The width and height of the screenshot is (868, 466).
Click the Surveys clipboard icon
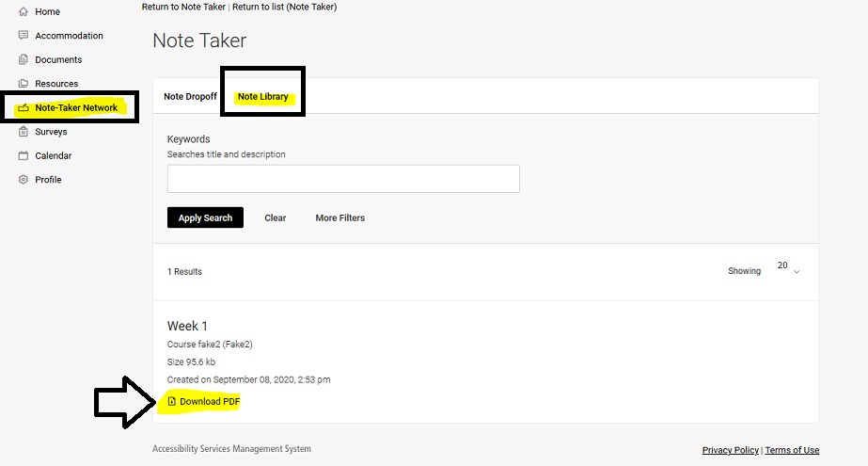point(24,132)
